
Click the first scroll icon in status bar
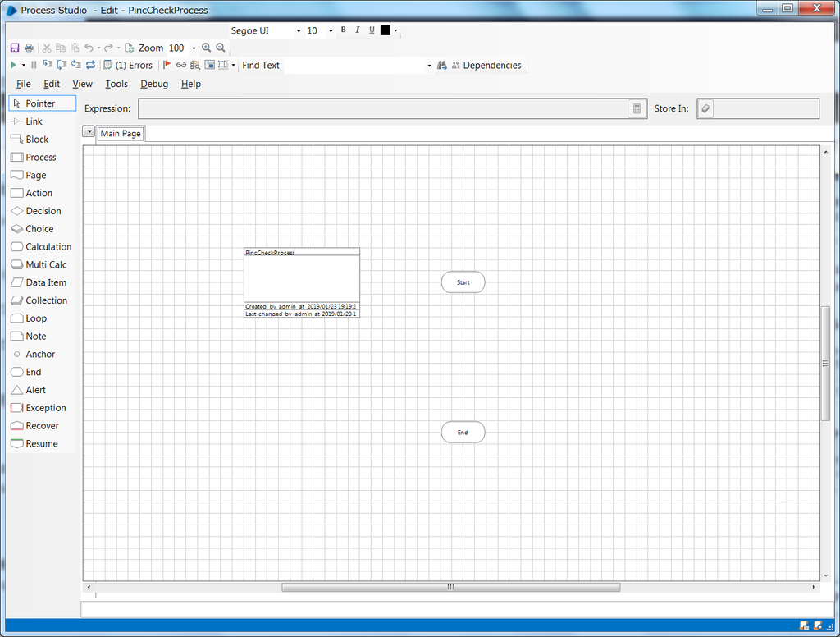coord(804,626)
